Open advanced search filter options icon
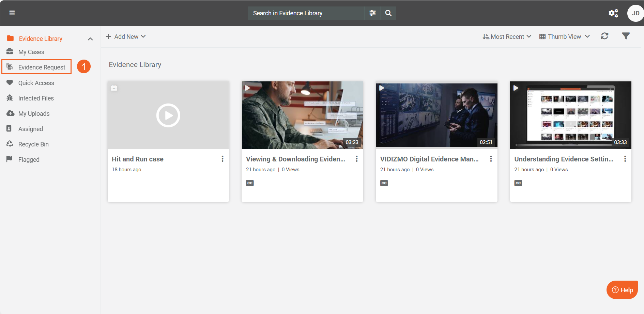 pos(372,13)
